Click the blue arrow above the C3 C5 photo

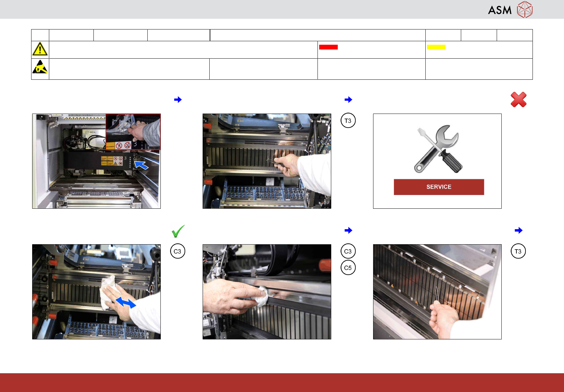[x=348, y=230]
